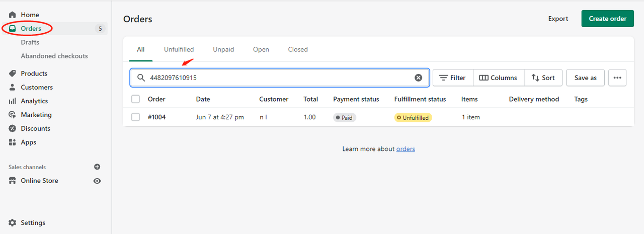
Task: Click Delivery method column header
Action: click(x=534, y=99)
